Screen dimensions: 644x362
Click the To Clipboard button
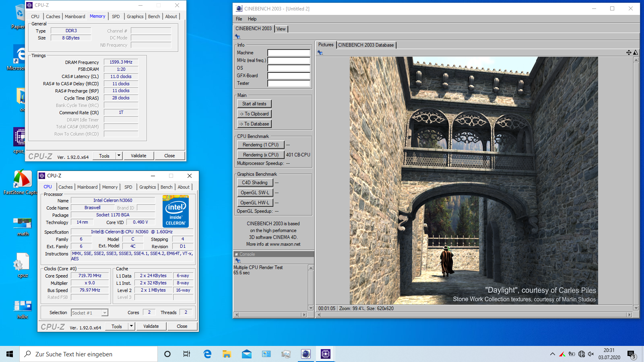254,114
